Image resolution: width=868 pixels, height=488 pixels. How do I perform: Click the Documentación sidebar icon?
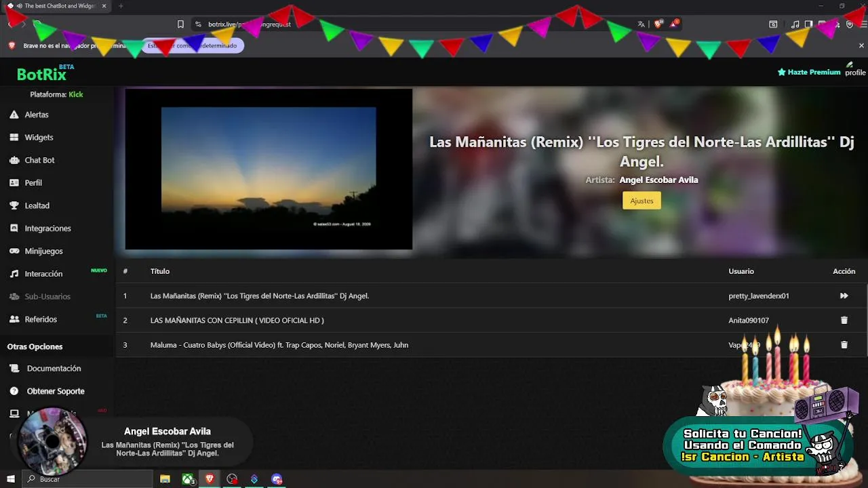click(14, 369)
